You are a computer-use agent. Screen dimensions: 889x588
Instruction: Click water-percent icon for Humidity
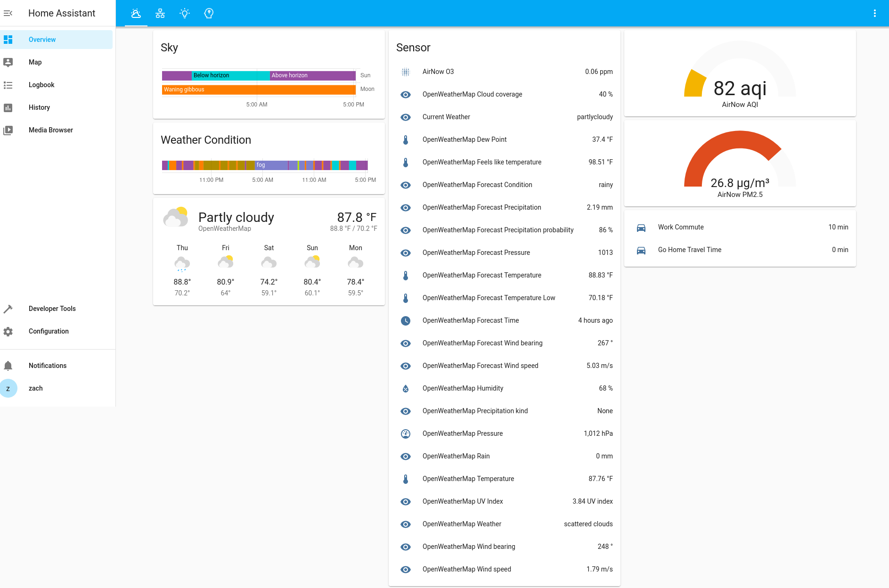(406, 388)
